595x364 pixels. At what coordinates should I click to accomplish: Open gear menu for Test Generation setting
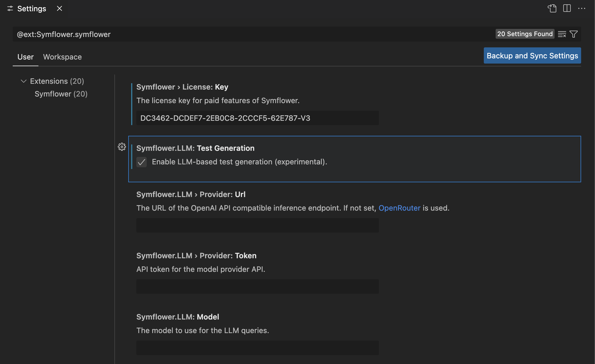122,147
